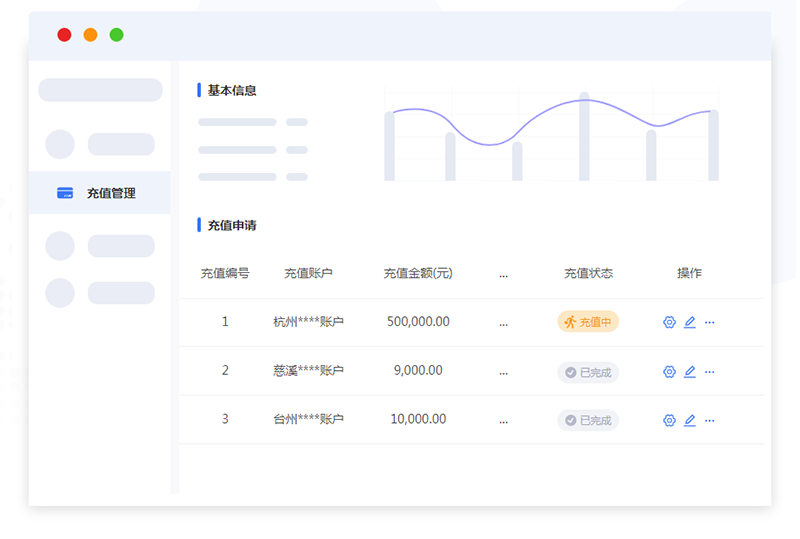Screen dimensions: 800x539
Task: Click the card icon beside 充值管理
Action: [x=65, y=193]
